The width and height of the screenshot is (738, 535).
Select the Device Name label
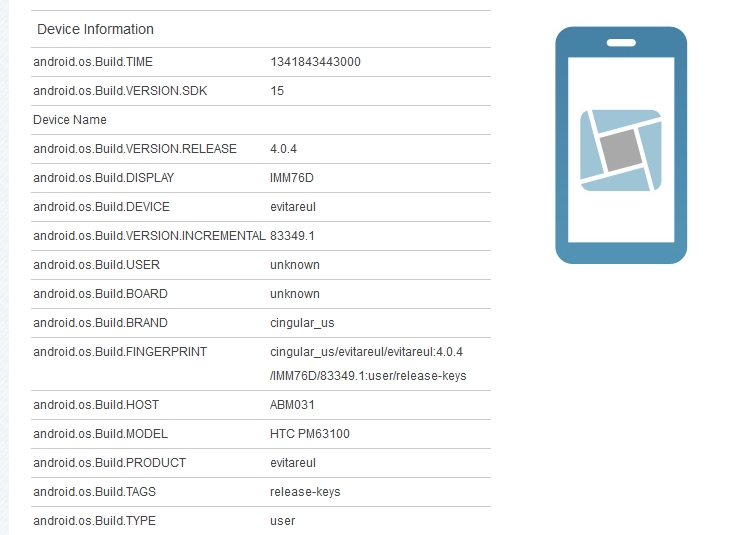70,120
